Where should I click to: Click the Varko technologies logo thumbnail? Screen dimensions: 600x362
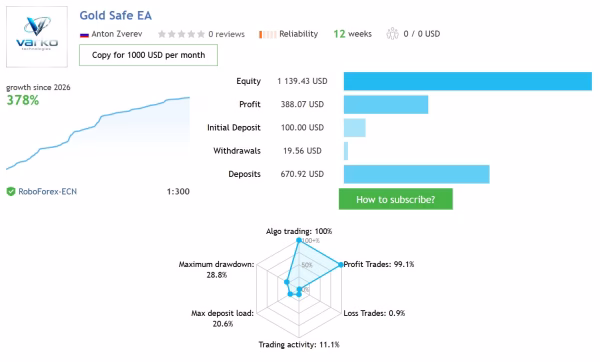coord(37,37)
